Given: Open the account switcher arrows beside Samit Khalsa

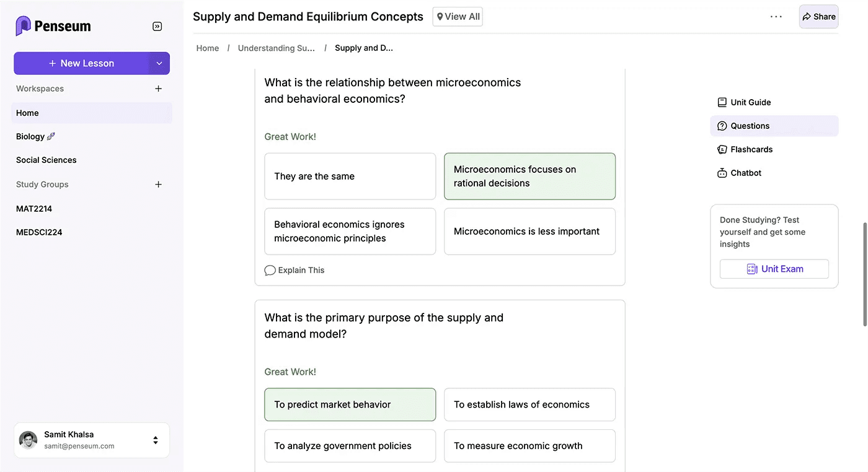Looking at the screenshot, I should (155, 440).
